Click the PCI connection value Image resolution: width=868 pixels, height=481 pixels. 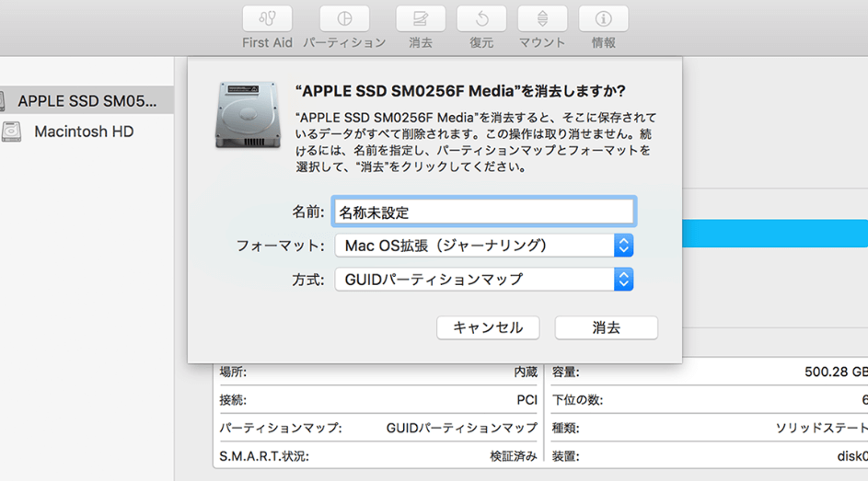(527, 400)
